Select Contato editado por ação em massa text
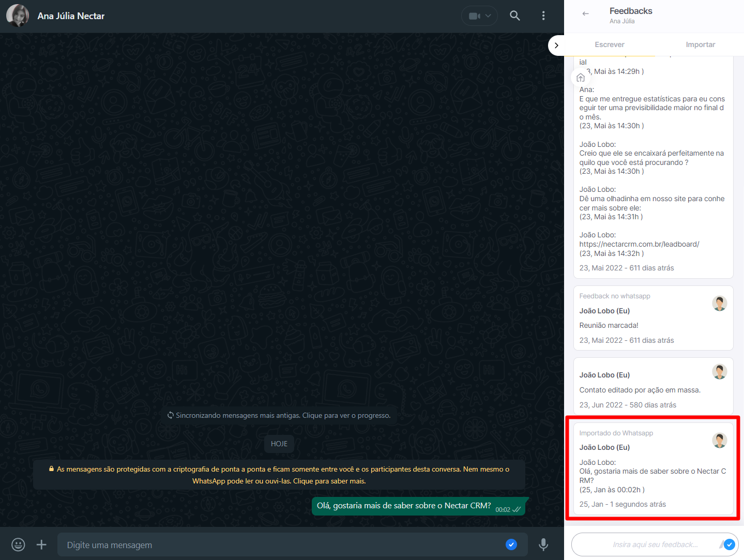This screenshot has height=560, width=744. pos(640,390)
